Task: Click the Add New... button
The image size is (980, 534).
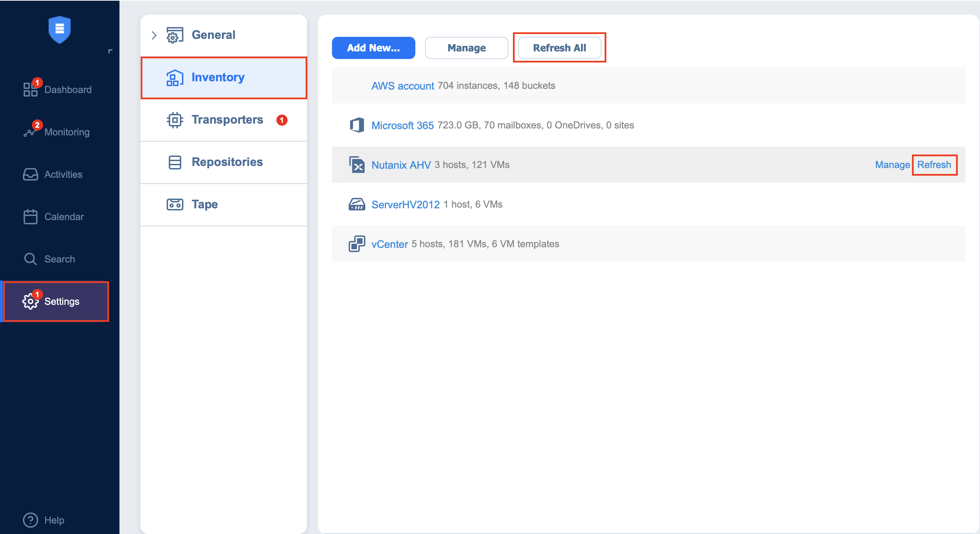Action: pyautogui.click(x=373, y=48)
